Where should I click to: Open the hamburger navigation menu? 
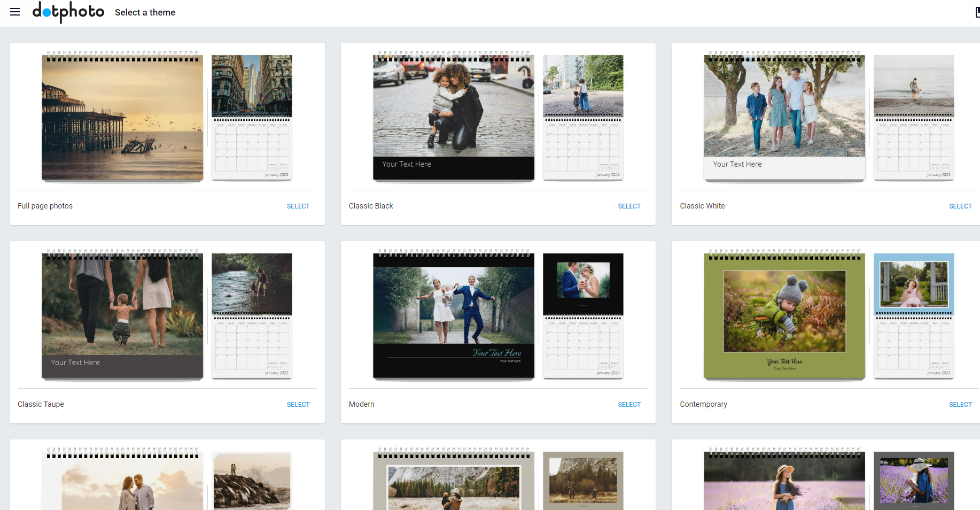(x=15, y=12)
